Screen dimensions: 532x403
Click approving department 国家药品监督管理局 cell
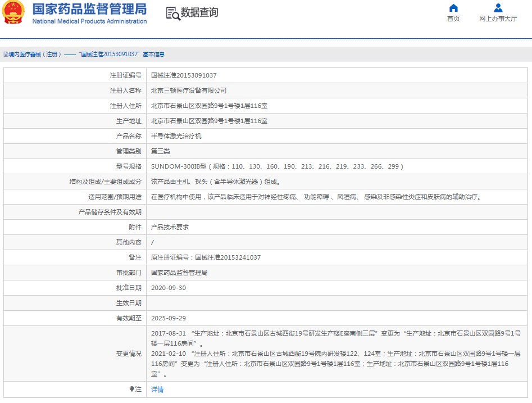pyautogui.click(x=179, y=273)
